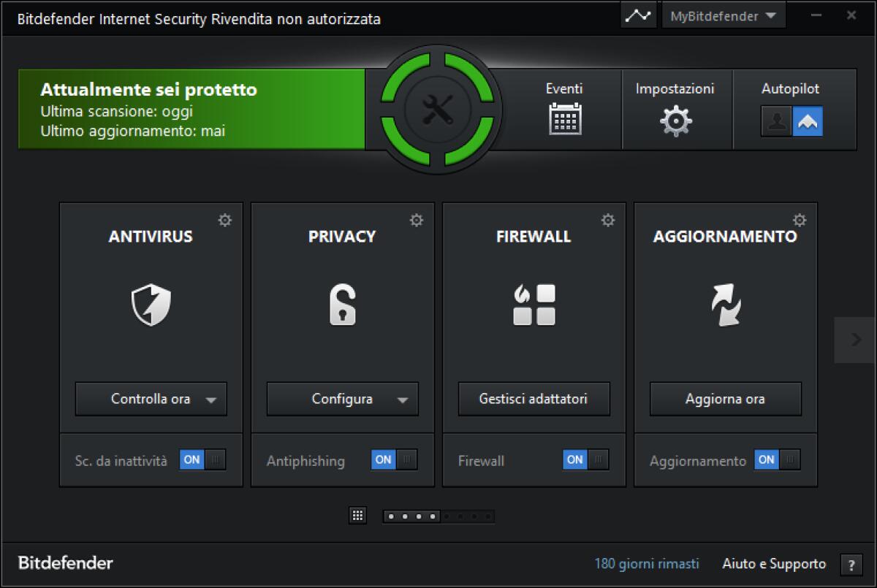Click the right arrow to see more modules
877x588 pixels.
(854, 339)
